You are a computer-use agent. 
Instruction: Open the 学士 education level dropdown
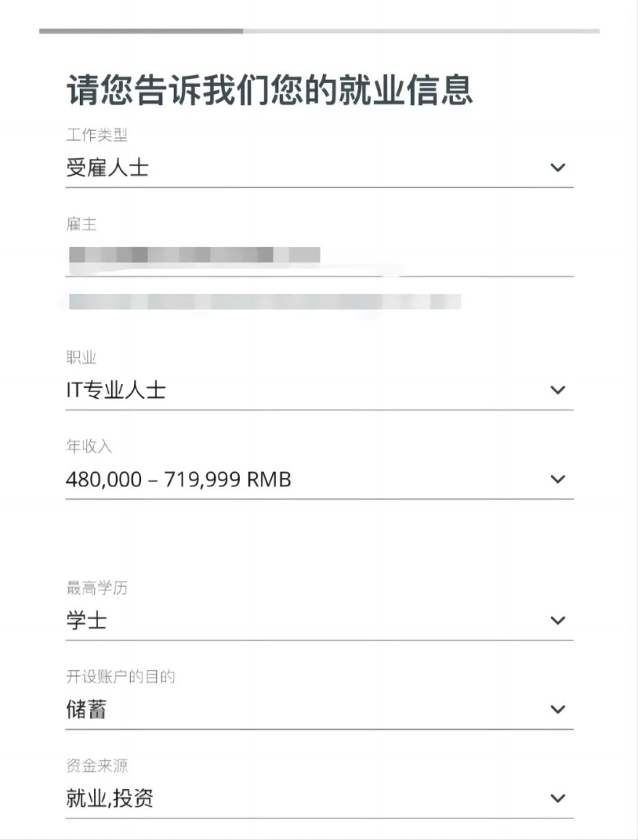click(x=320, y=621)
